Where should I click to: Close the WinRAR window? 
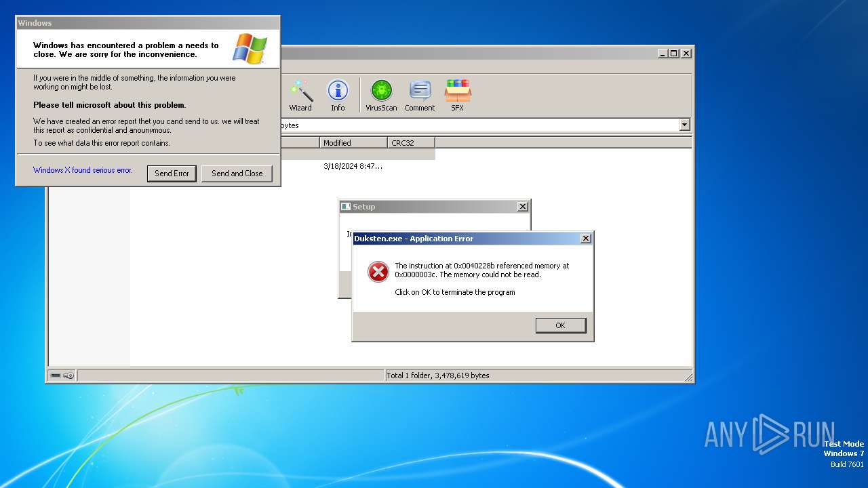tap(686, 53)
